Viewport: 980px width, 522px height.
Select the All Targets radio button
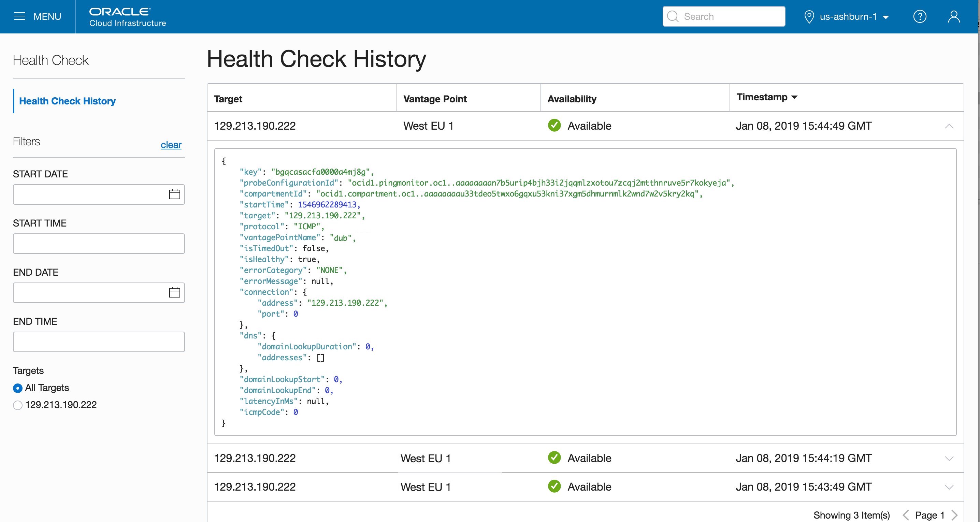(x=17, y=388)
